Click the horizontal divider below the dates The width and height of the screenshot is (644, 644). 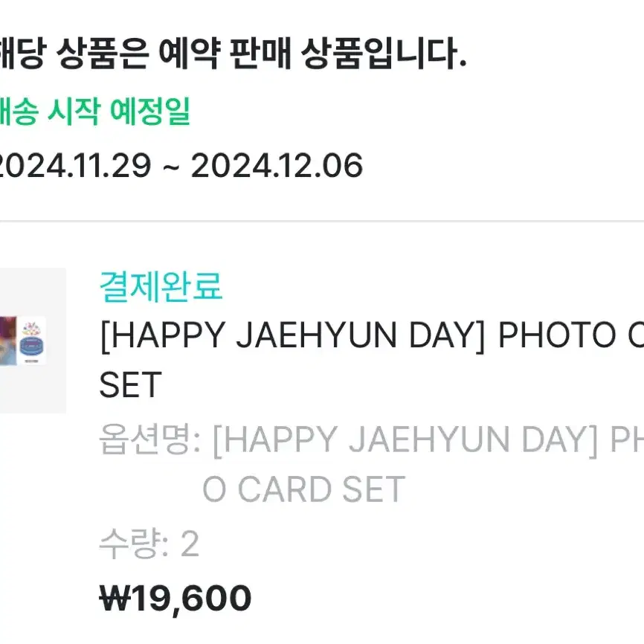point(322,222)
